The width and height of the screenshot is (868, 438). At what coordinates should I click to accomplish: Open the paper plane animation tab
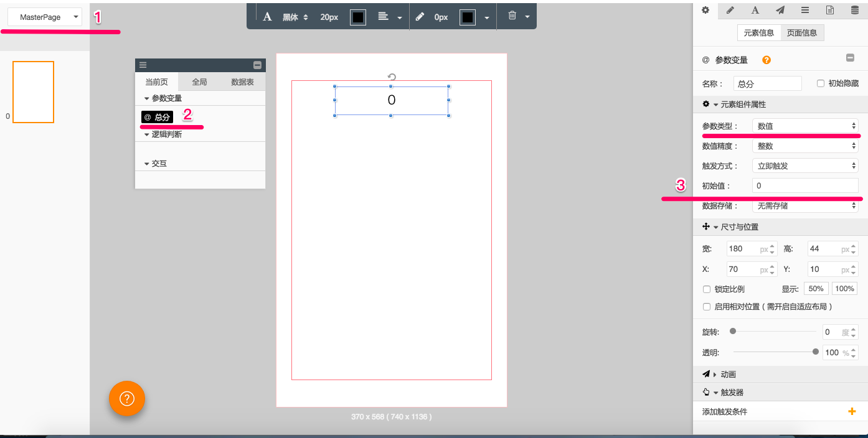(780, 10)
